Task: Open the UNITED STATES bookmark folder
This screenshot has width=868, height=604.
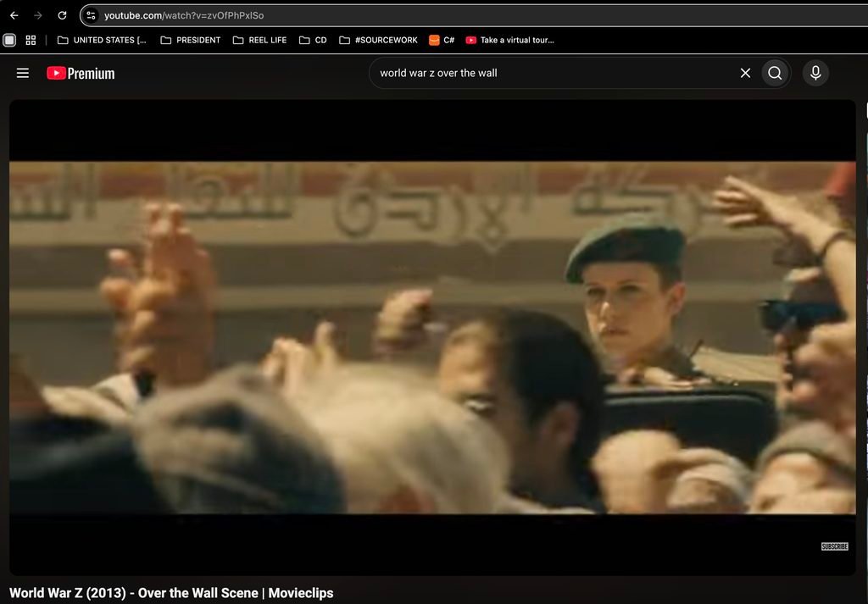Action: pyautogui.click(x=102, y=40)
